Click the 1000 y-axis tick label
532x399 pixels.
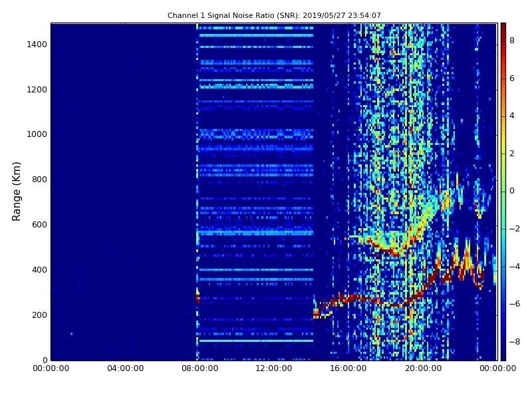click(x=37, y=134)
